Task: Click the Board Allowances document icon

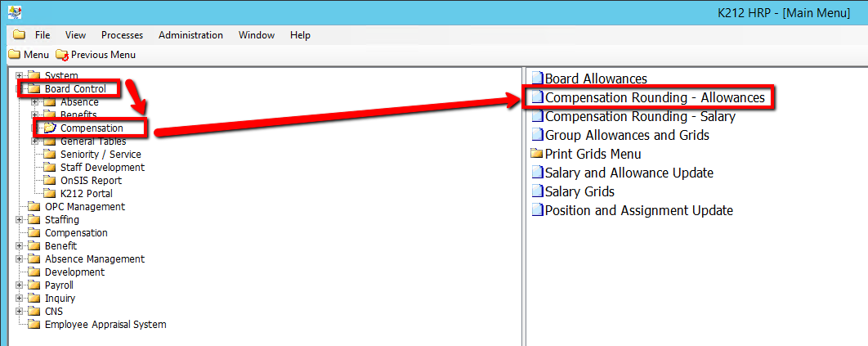Action: click(x=537, y=79)
